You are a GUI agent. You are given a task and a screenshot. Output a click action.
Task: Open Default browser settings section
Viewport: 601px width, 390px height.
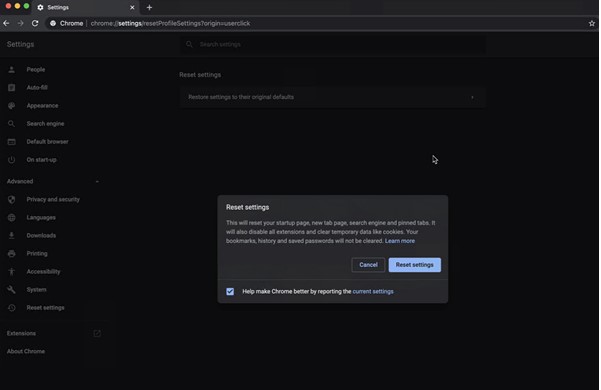48,141
